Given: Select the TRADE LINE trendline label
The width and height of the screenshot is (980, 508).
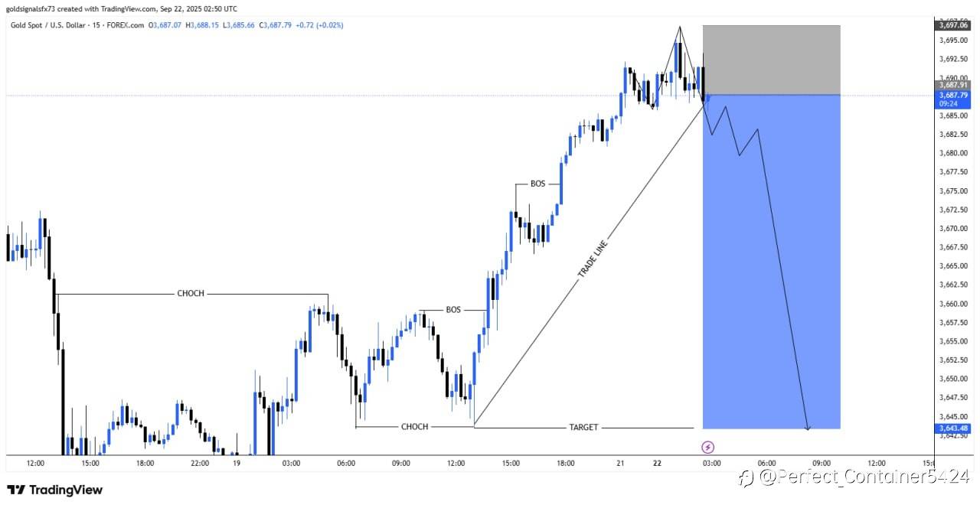Looking at the screenshot, I should [592, 257].
